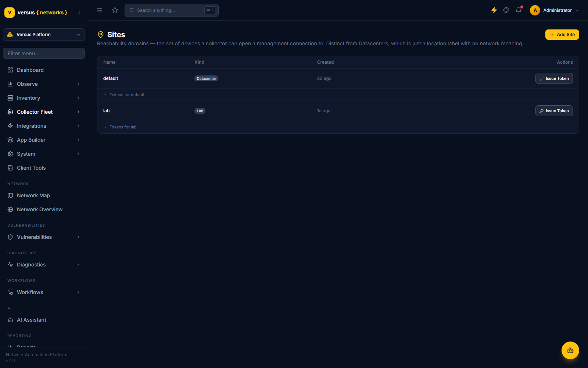This screenshot has height=368, width=588.
Task: Click the Datacenter kind badge
Action: [206, 78]
